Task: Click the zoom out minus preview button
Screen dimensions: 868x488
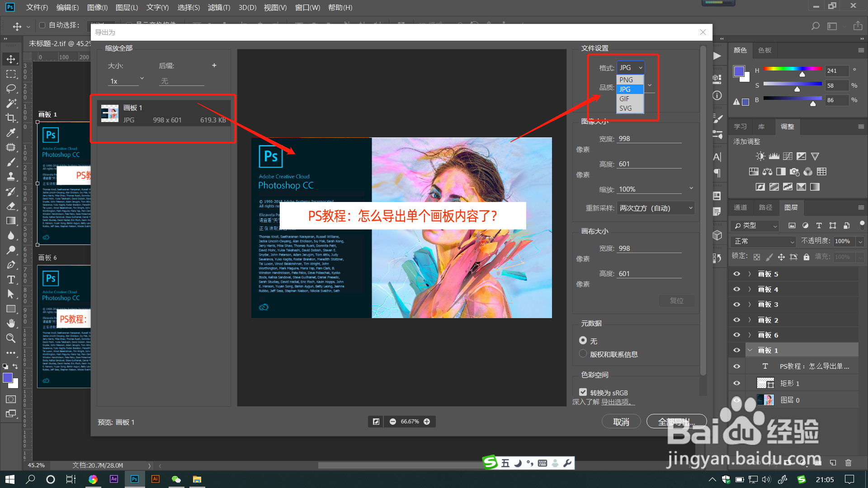Action: (x=393, y=422)
